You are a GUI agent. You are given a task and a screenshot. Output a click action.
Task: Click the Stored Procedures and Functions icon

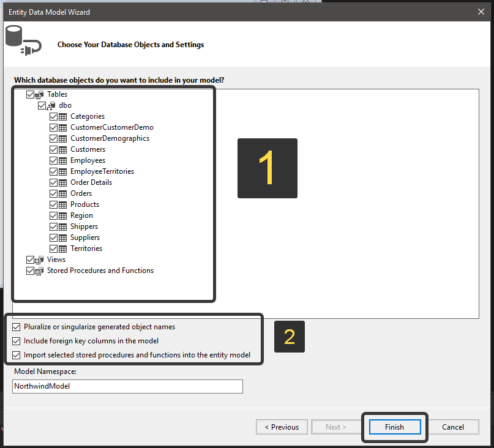(x=39, y=271)
